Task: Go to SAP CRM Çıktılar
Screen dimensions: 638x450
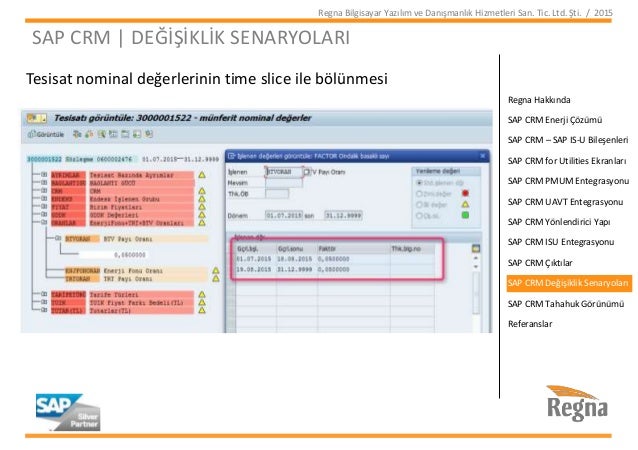Action: click(x=540, y=263)
